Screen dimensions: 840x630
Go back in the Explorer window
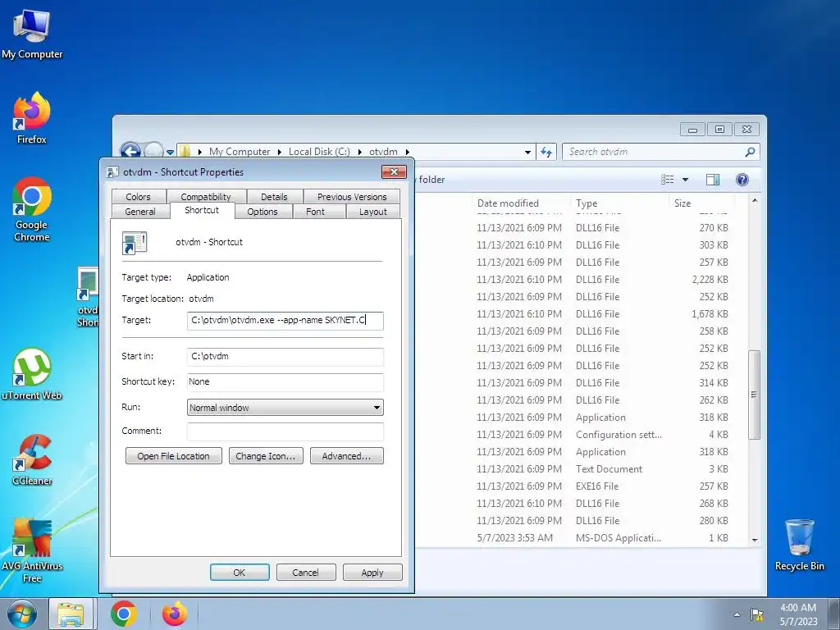[x=130, y=152]
